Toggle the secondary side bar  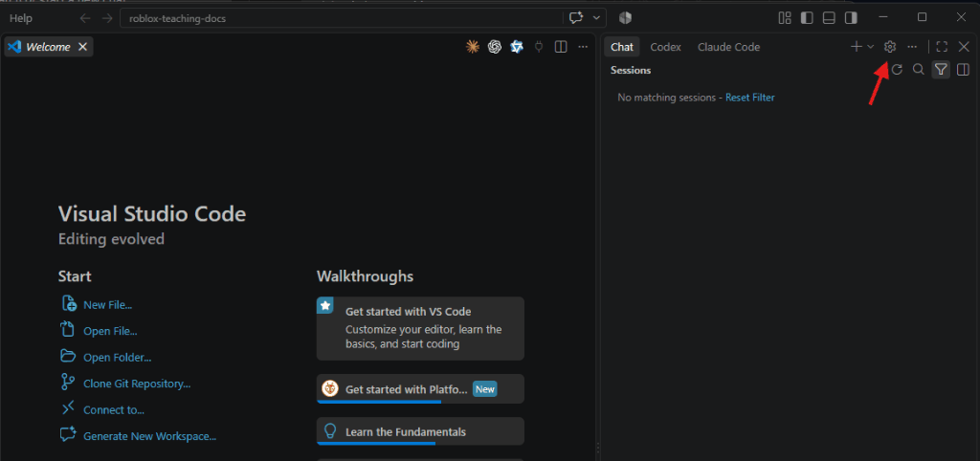(x=851, y=18)
